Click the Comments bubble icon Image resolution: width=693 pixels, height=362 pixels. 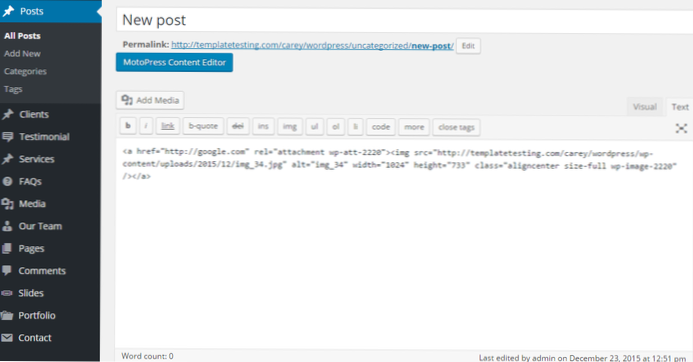tap(7, 271)
